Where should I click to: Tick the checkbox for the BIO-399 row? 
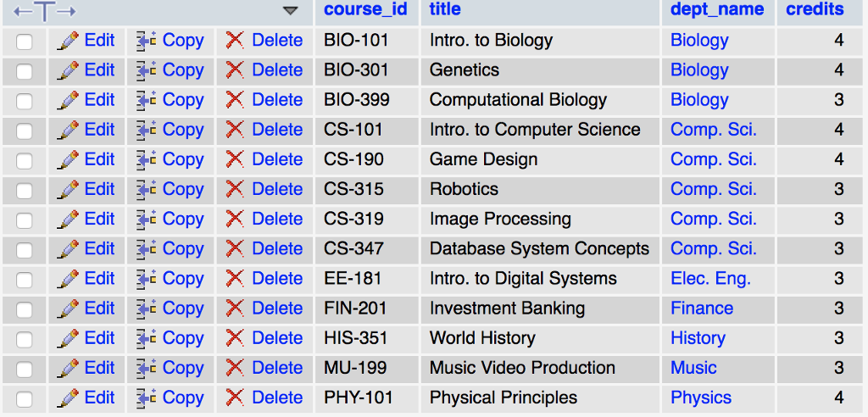(x=25, y=101)
